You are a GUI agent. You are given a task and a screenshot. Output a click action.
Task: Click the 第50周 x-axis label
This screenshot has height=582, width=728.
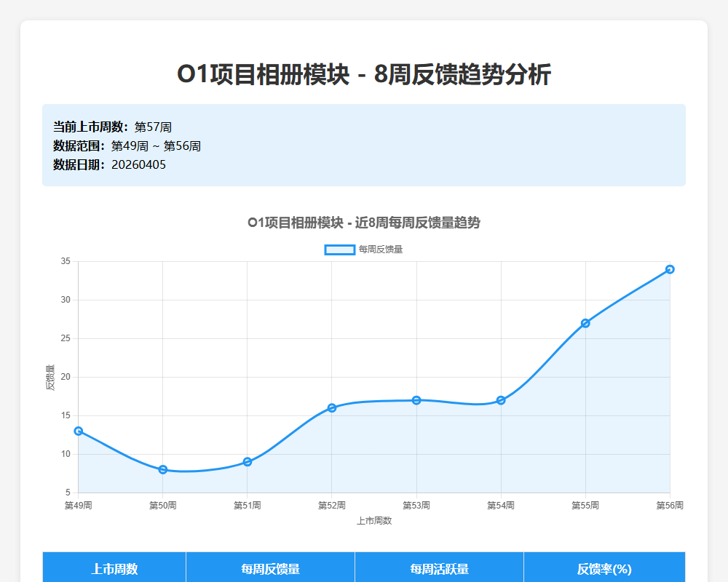(163, 506)
